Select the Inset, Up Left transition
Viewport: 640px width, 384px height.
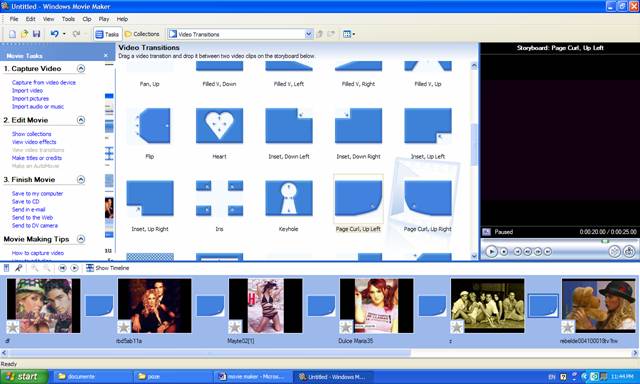[x=428, y=126]
